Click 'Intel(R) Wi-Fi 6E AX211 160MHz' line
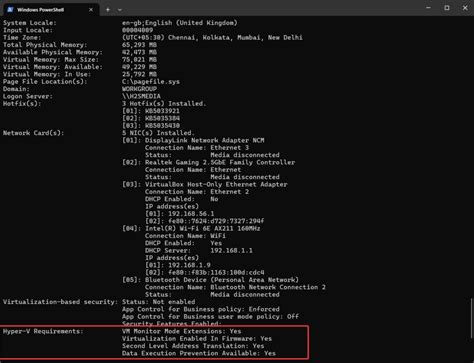The height and width of the screenshot is (363, 474). [x=191, y=228]
